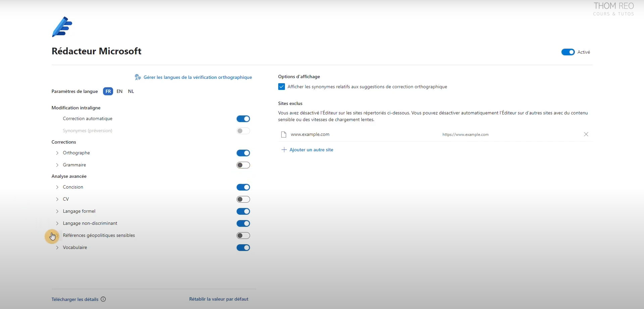Click the Analyse avancée heading
Screen dimensions: 644x309
69,176
